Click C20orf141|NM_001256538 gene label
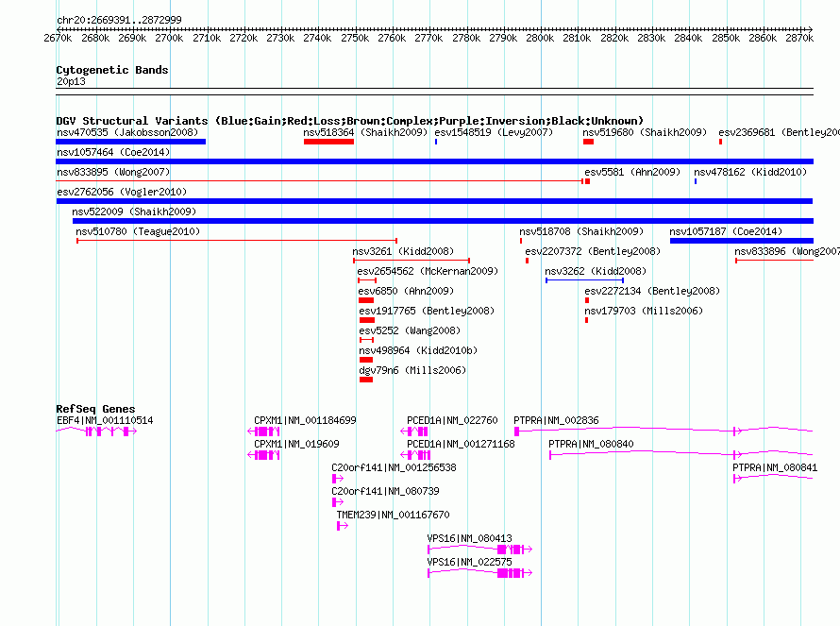The width and height of the screenshot is (840, 626). 394,468
